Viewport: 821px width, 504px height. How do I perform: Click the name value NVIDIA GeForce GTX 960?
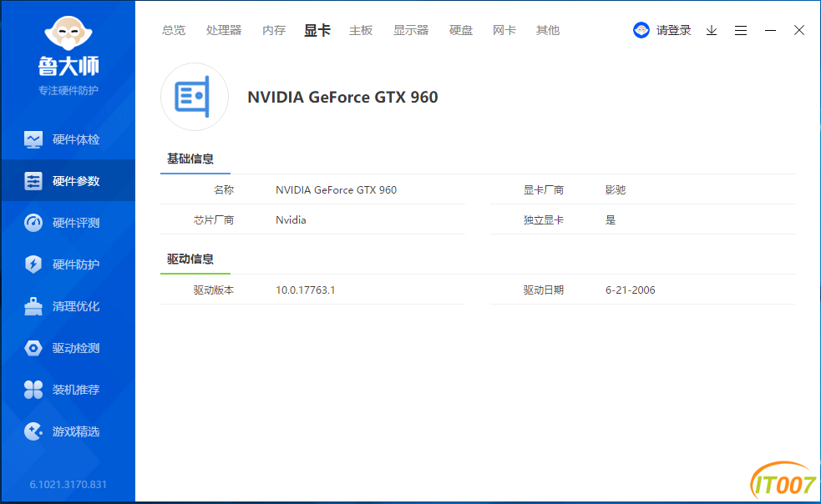coord(336,190)
